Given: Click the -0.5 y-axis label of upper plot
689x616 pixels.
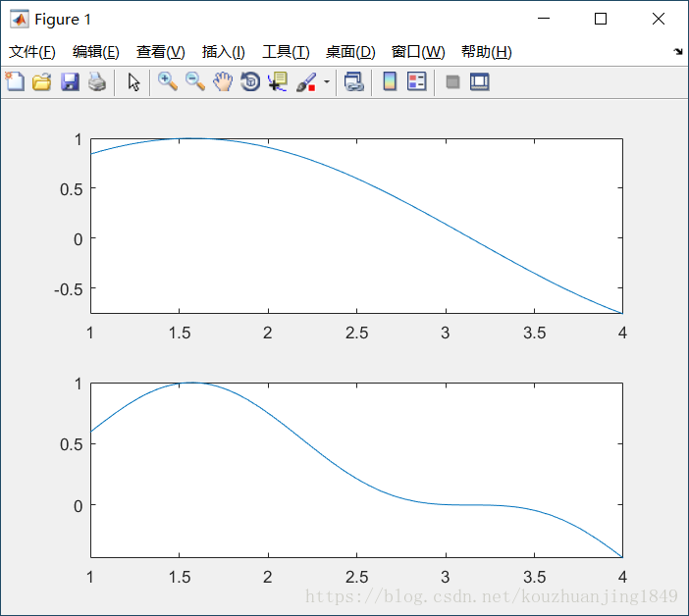Looking at the screenshot, I should 68,289.
